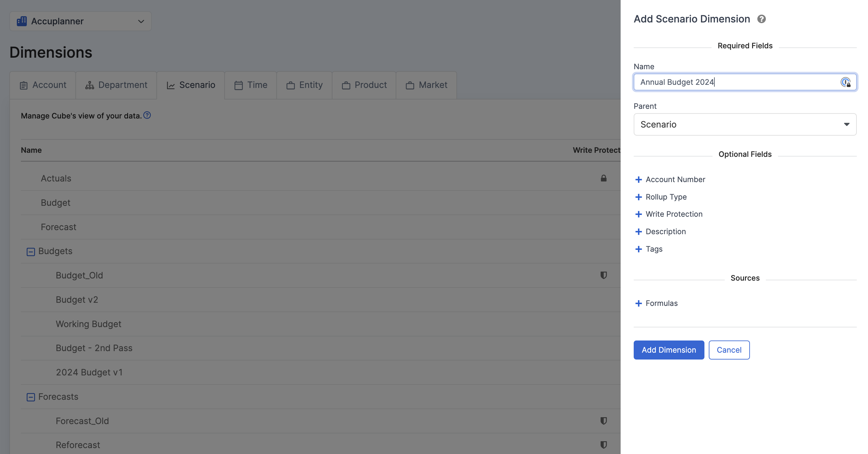The height and width of the screenshot is (454, 868).
Task: Open the Entity tab
Action: 304,85
